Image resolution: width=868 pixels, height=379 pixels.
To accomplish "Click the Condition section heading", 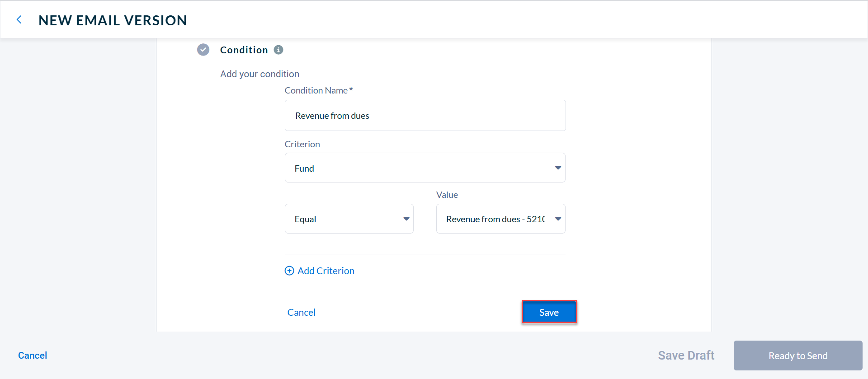I will point(244,50).
